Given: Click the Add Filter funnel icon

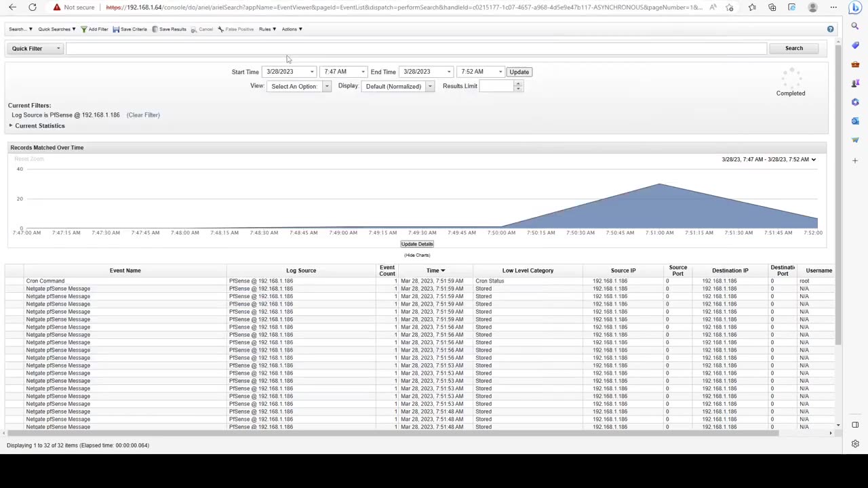Looking at the screenshot, I should click(x=83, y=29).
